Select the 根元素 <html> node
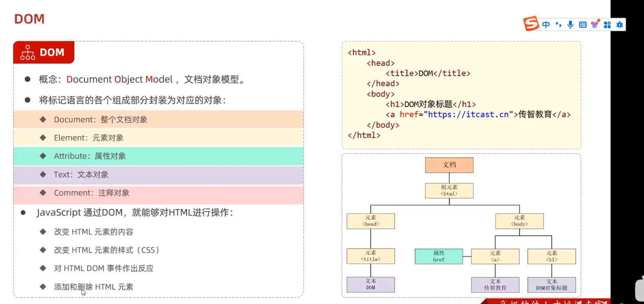 [x=449, y=190]
